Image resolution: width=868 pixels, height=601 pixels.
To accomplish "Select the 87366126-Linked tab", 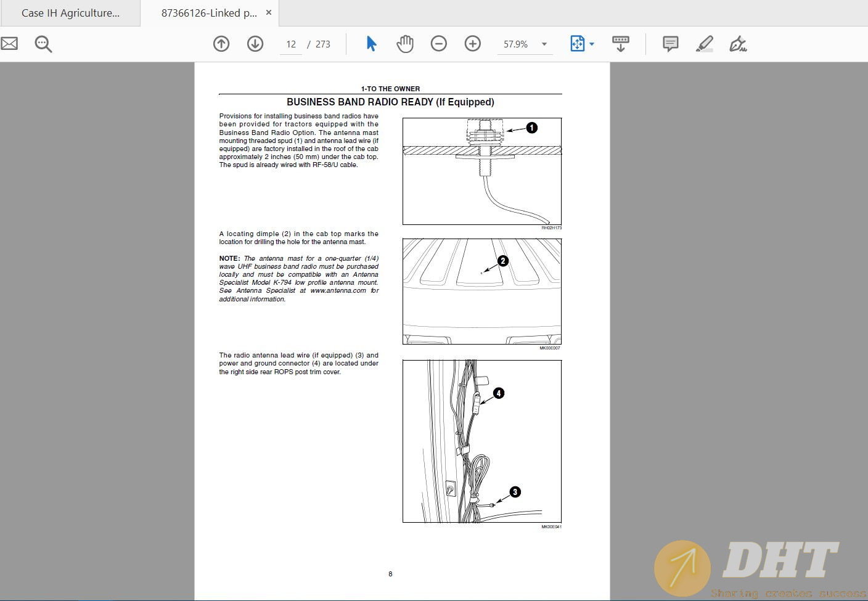I will coord(209,13).
